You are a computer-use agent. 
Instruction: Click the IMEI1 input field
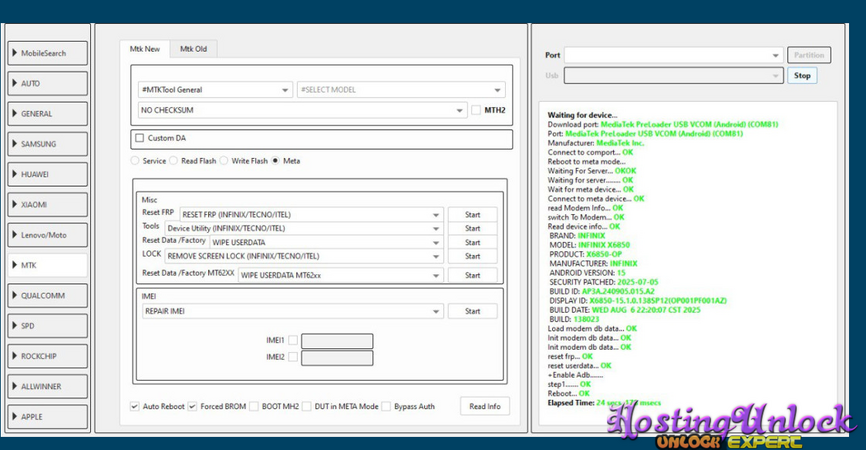(x=337, y=341)
